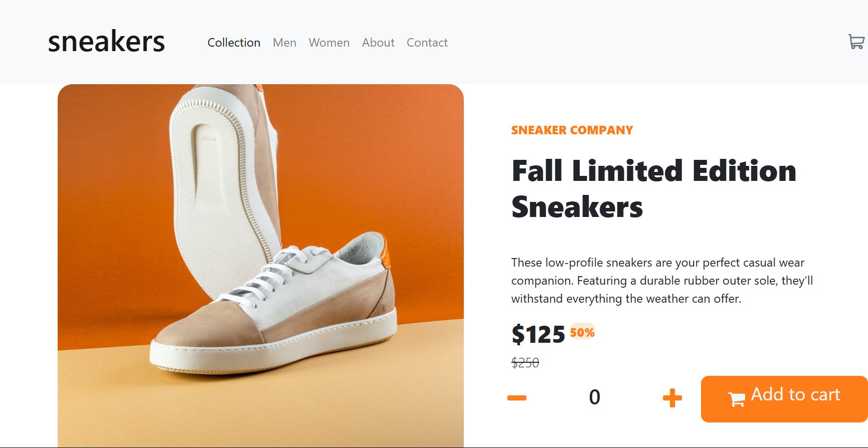
Task: Visit the About page
Action: pyautogui.click(x=378, y=43)
